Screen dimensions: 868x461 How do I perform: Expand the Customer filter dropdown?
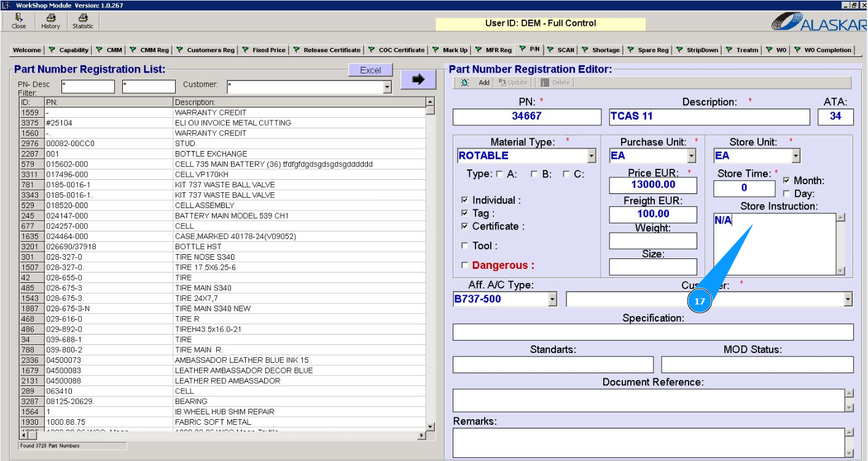click(387, 88)
